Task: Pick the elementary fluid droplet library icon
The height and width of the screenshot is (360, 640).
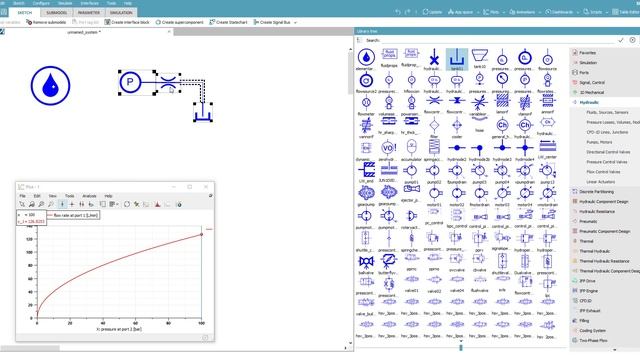Action: [x=366, y=57]
